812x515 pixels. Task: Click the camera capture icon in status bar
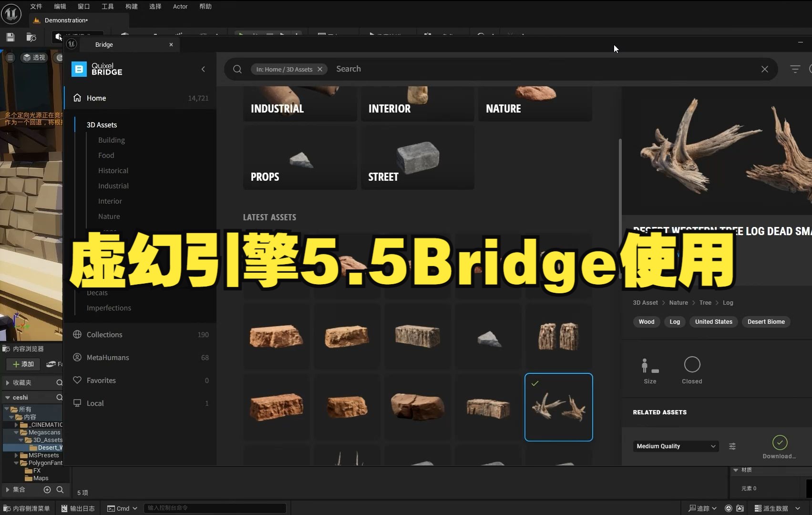coord(740,508)
